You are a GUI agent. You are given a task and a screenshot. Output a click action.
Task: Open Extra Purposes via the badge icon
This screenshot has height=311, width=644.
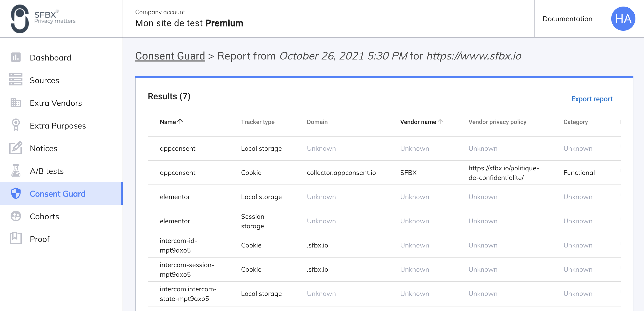[x=16, y=126]
